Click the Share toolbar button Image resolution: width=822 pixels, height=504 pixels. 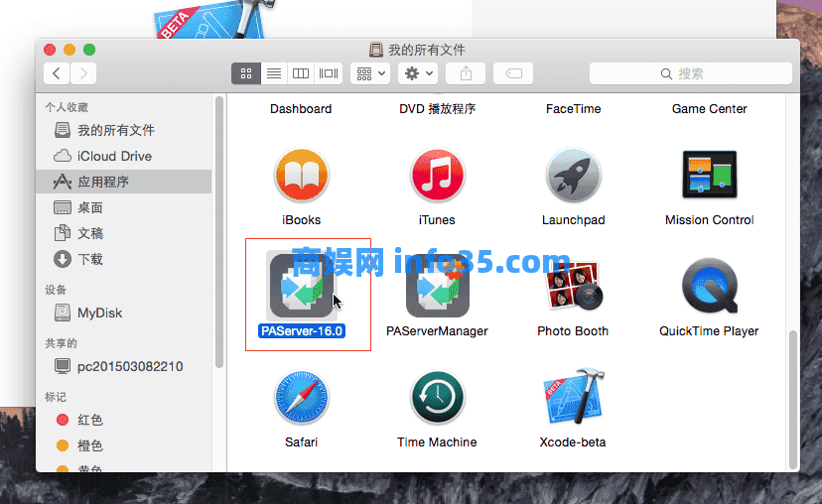466,73
